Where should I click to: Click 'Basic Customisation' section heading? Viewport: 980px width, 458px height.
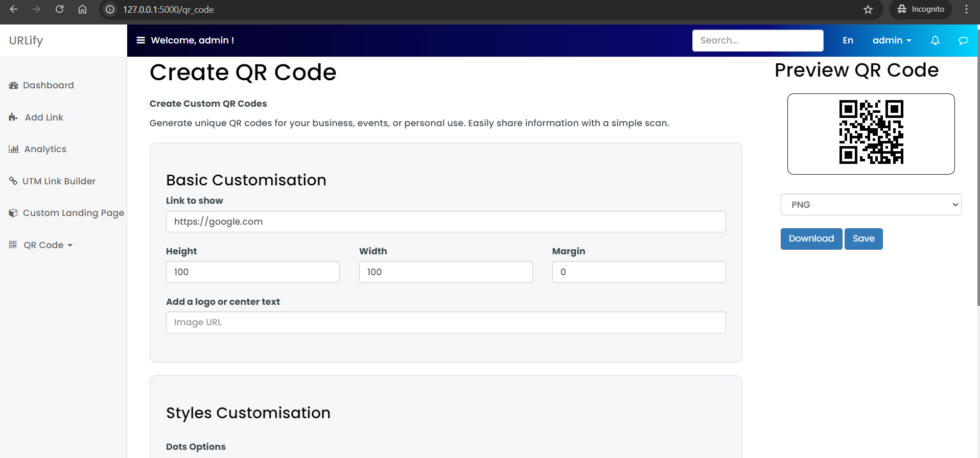click(246, 180)
